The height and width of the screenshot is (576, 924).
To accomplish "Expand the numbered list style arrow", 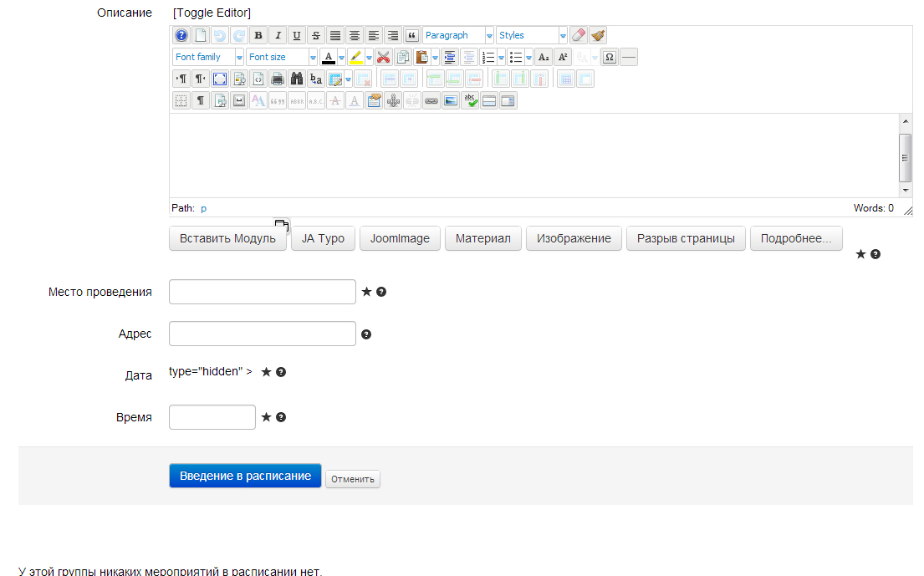I will [x=502, y=58].
